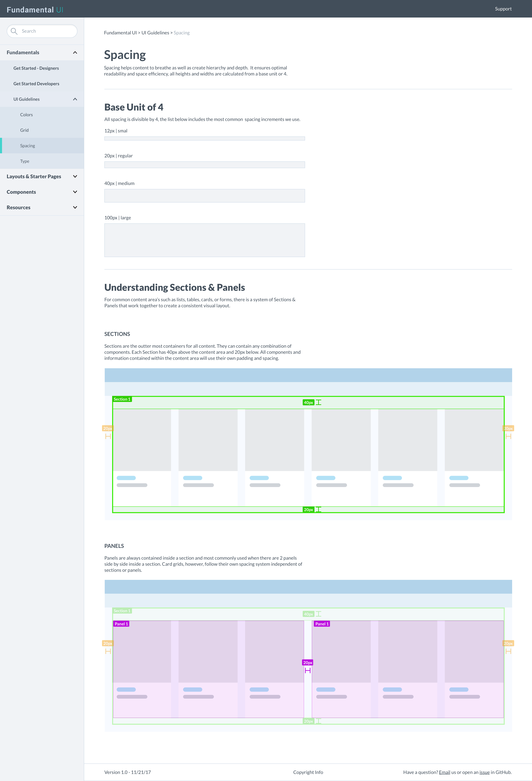Expand the Components section

75,192
